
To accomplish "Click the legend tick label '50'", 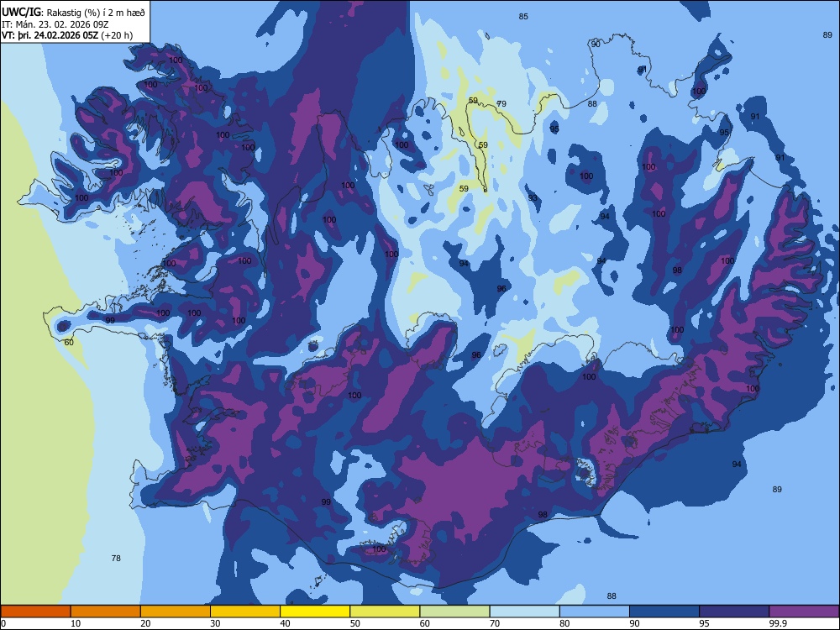I will coord(354,623).
